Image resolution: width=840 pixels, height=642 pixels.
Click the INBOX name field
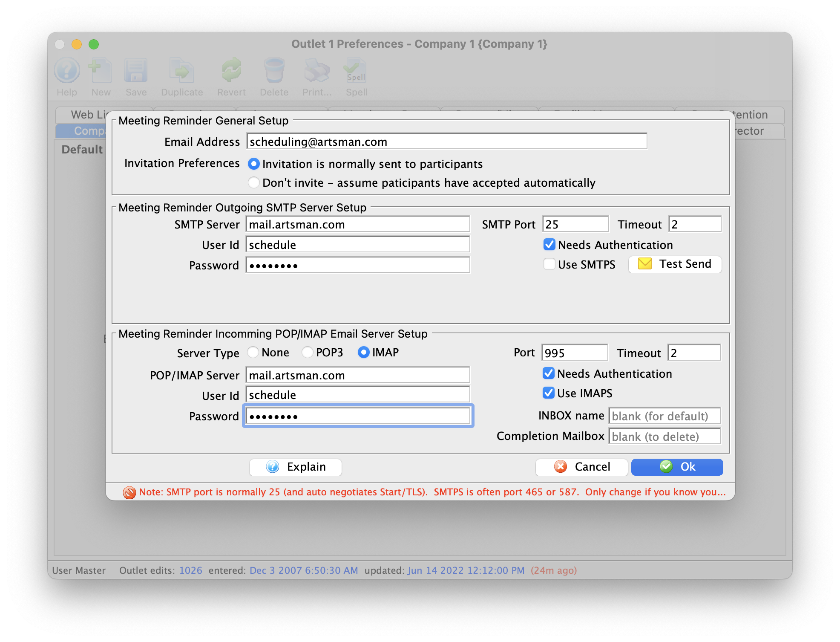click(x=665, y=416)
